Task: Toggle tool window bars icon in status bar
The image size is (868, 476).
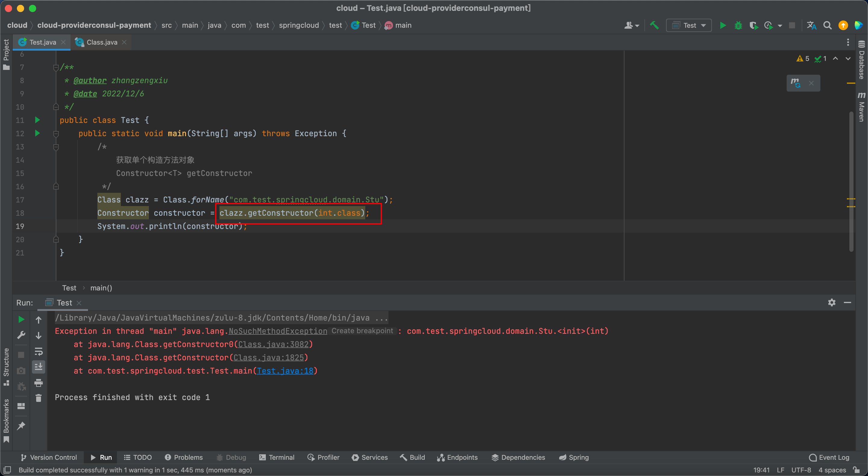Action: click(8, 470)
